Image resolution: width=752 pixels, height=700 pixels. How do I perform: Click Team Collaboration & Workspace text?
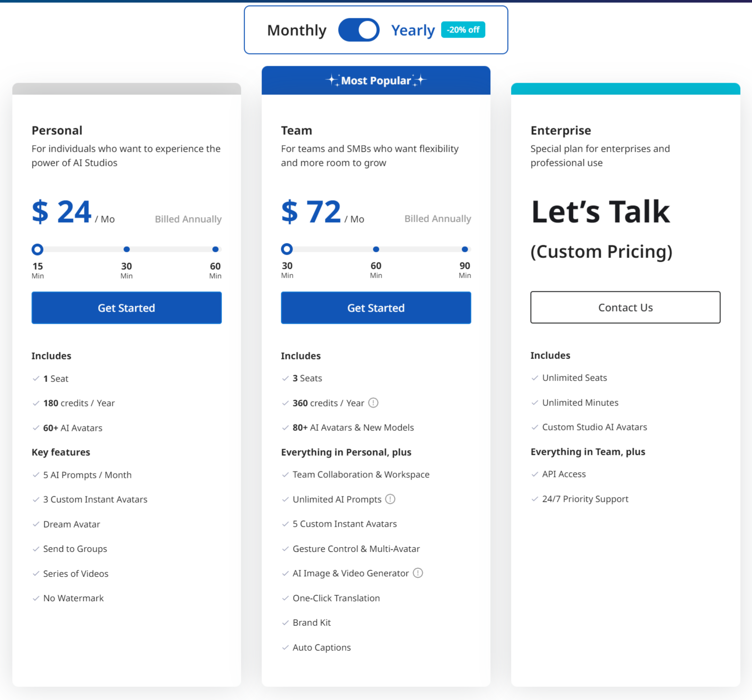coord(361,474)
